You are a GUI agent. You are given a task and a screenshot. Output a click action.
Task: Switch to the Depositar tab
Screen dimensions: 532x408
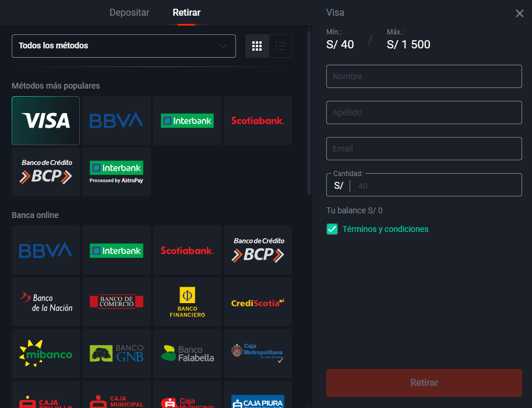(x=129, y=13)
